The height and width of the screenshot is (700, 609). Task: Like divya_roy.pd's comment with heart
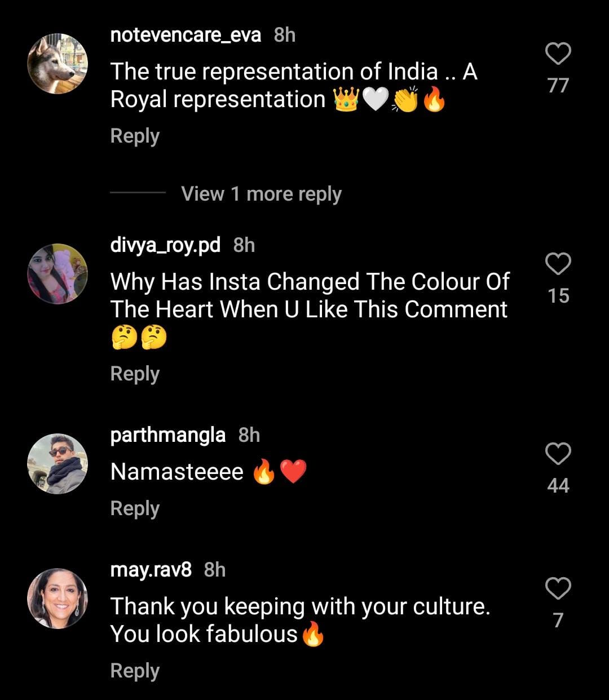coord(558,264)
